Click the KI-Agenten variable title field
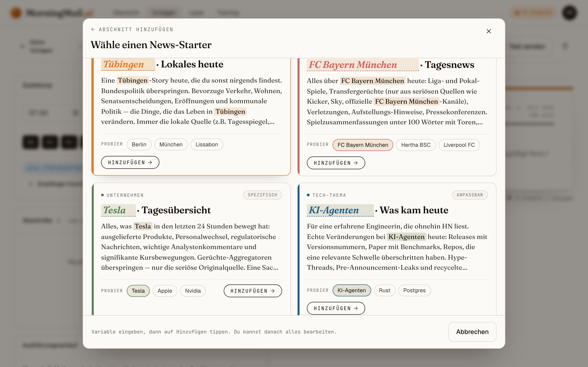This screenshot has height=367, width=588. pos(340,210)
